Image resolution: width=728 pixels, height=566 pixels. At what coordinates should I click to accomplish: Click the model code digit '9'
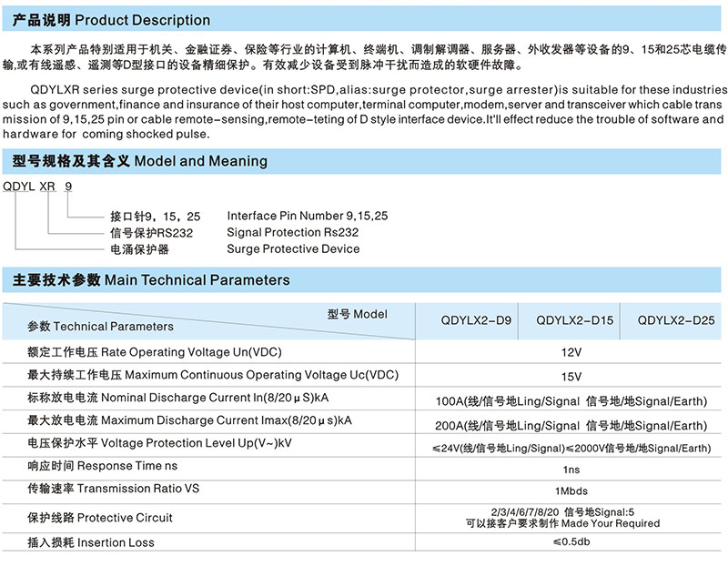pyautogui.click(x=68, y=187)
